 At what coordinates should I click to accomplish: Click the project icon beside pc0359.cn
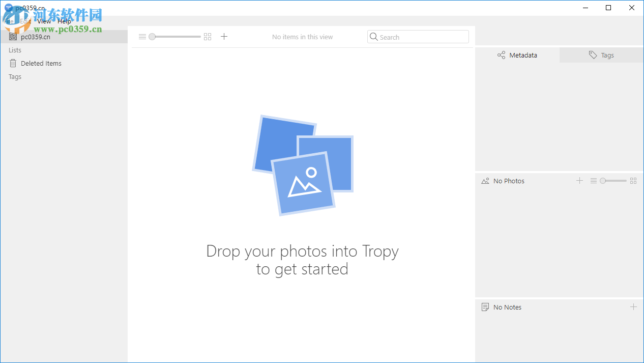pyautogui.click(x=13, y=37)
